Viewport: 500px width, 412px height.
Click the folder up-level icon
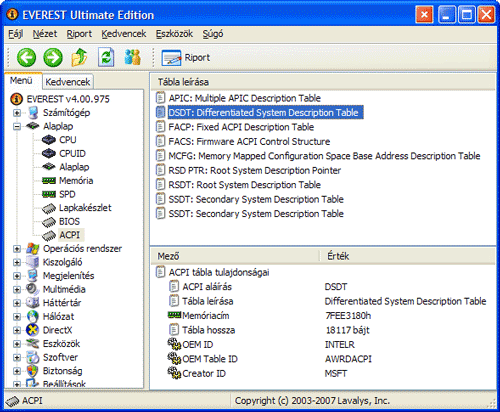[x=79, y=57]
